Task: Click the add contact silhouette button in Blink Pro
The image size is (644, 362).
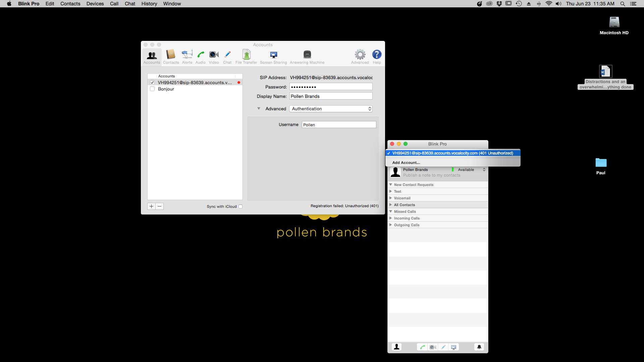Action: point(396,347)
